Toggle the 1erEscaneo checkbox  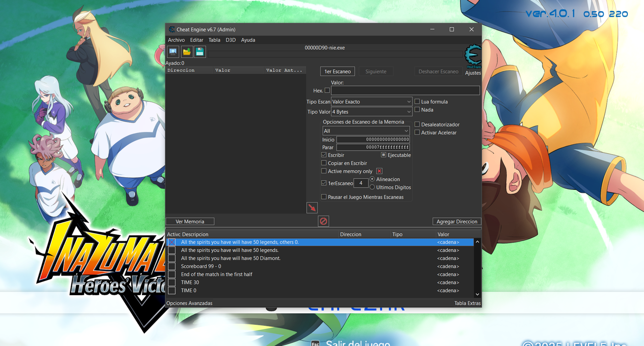coord(324,183)
